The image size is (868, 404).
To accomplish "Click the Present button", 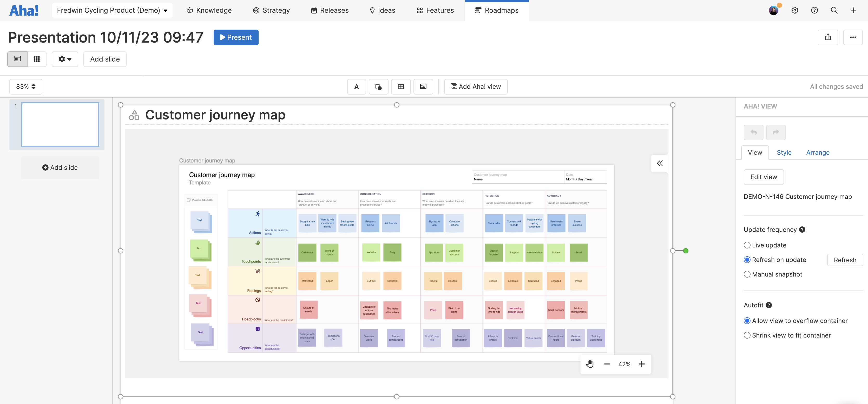I will [x=236, y=37].
